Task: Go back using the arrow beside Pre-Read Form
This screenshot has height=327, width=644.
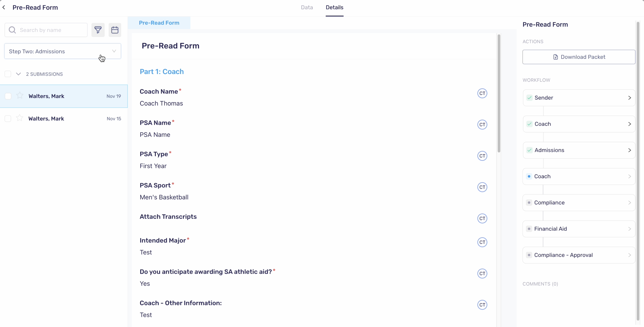Action: 4,8
